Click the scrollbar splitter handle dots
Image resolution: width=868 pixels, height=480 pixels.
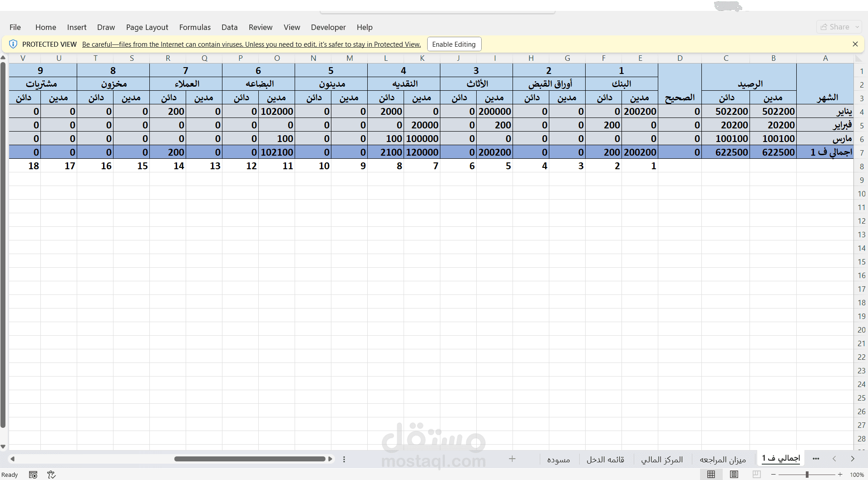[344, 459]
